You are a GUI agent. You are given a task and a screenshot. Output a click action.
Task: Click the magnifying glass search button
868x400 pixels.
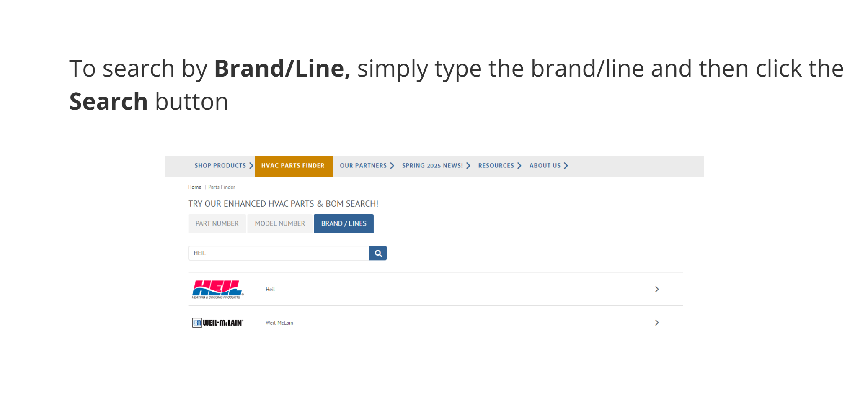(x=378, y=253)
